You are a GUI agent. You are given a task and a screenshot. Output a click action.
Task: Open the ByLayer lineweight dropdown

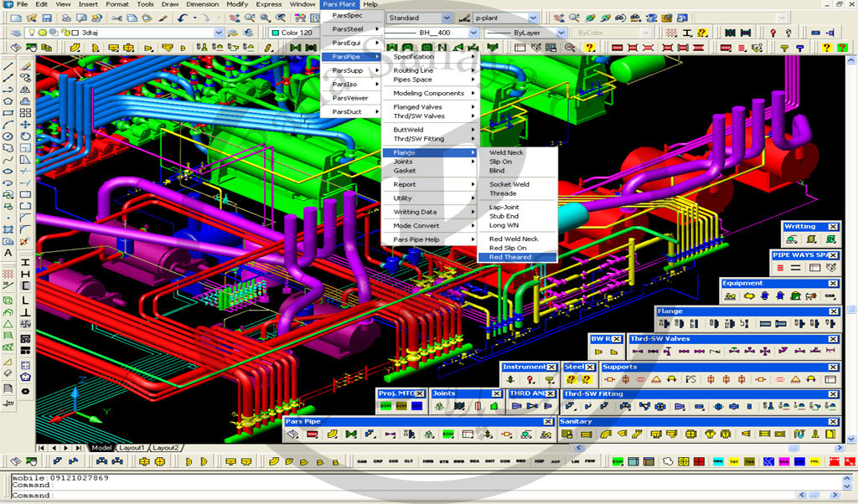561,33
